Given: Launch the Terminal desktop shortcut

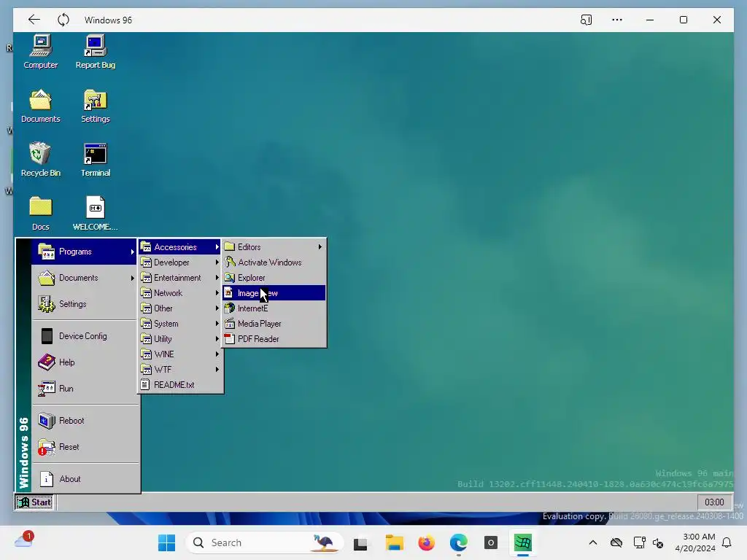Looking at the screenshot, I should (x=96, y=160).
